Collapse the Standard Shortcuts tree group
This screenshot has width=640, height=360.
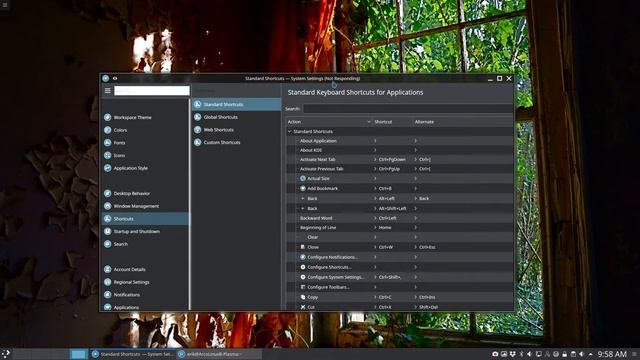[x=289, y=131]
